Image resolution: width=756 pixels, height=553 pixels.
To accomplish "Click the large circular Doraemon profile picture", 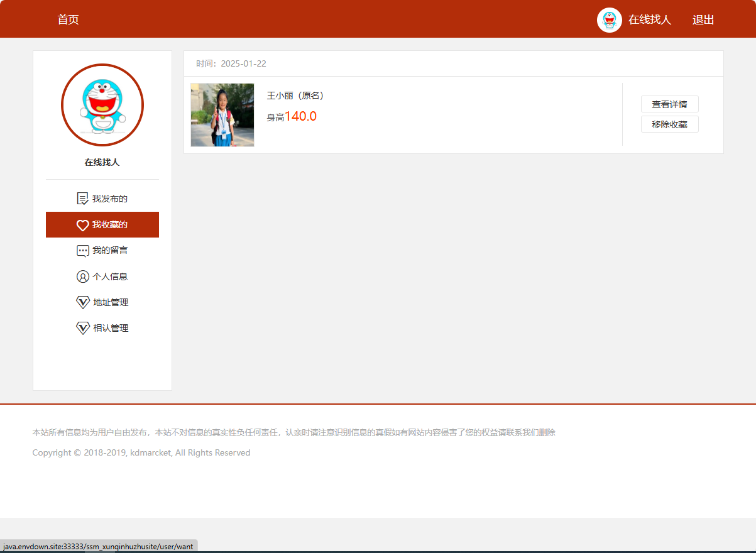I will coord(102,105).
